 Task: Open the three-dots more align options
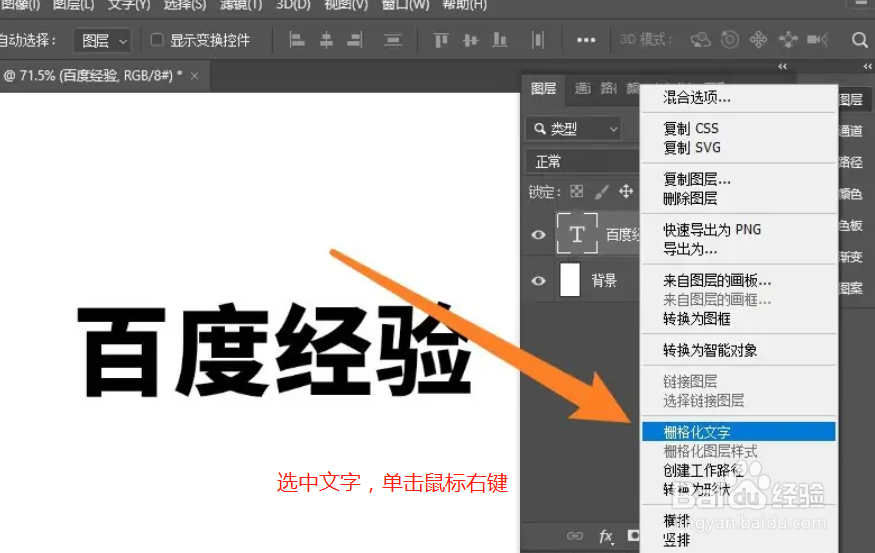[586, 40]
